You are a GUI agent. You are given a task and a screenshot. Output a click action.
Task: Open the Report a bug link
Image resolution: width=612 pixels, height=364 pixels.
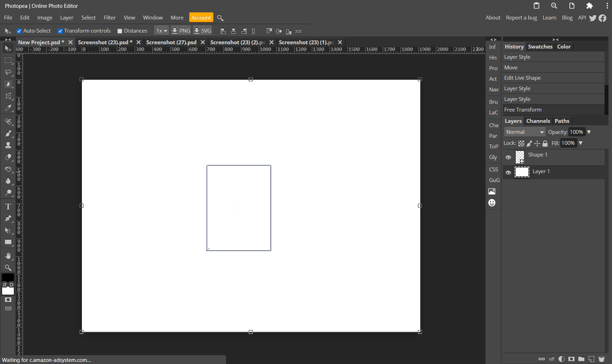tap(521, 17)
